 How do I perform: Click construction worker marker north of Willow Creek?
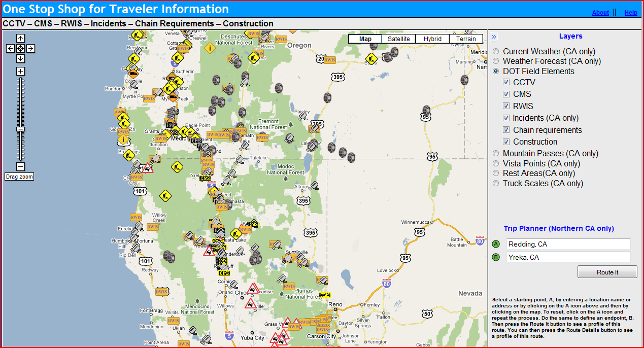coord(165,195)
